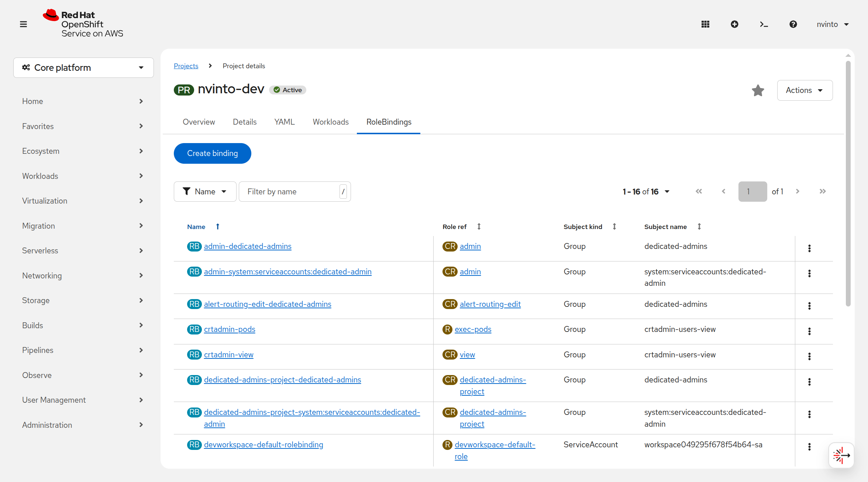
Task: Expand the Pipelines navigation section
Action: tap(83, 350)
